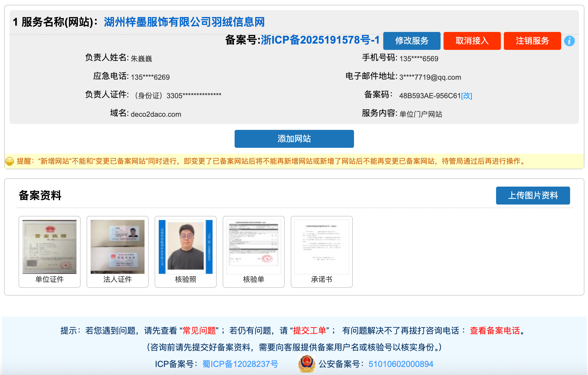Open the 法人证件 ID card thumbnail
The height and width of the screenshot is (375, 588).
pyautogui.click(x=118, y=247)
